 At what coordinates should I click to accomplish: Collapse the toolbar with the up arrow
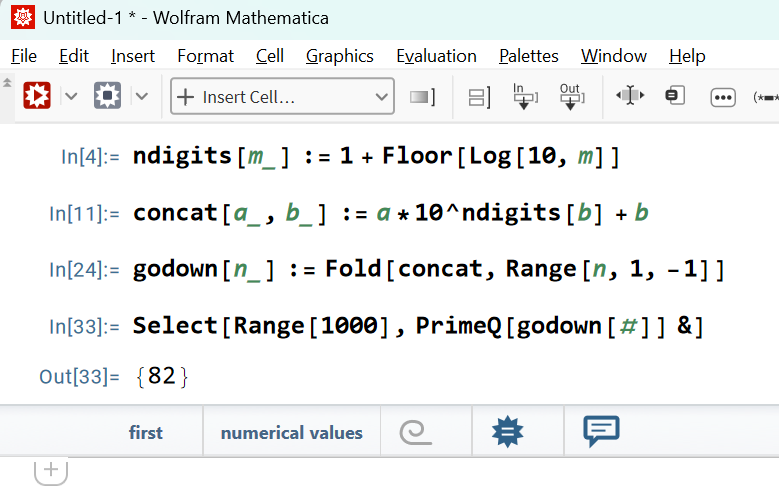pos(7,82)
